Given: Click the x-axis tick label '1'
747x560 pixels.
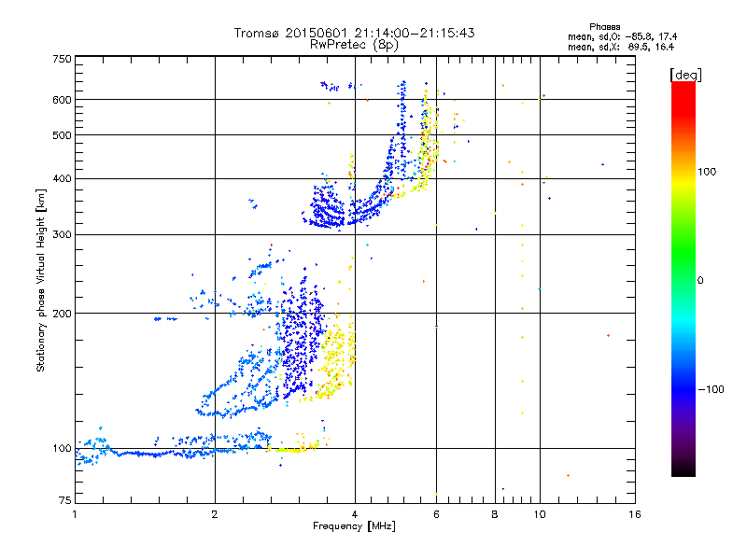Looking at the screenshot, I should 75,514.
